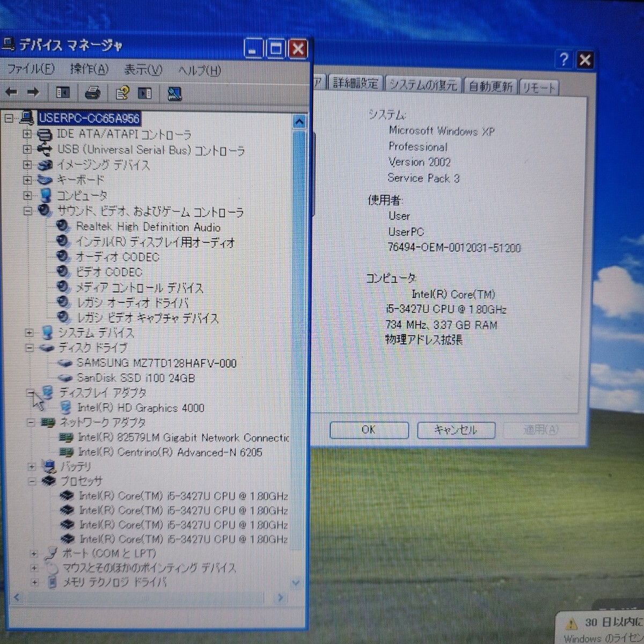
Task: Select the Realtek High Definition Audio device
Action: 148,227
